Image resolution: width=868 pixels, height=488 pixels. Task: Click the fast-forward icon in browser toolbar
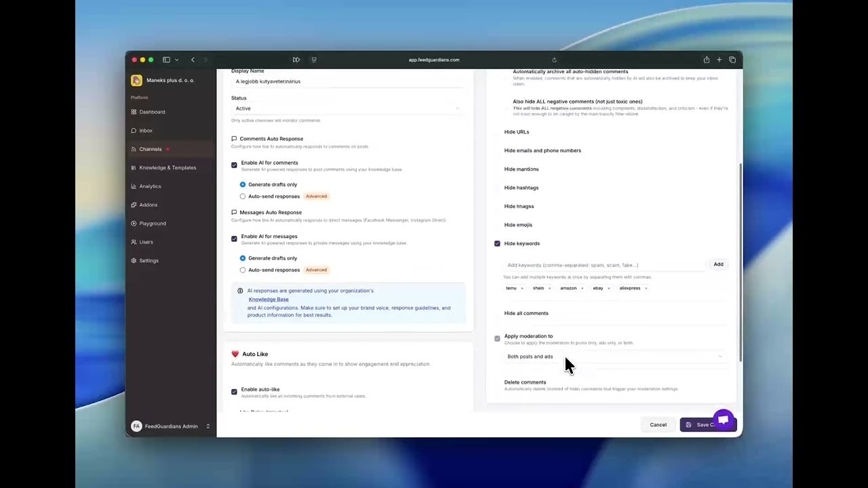(296, 60)
